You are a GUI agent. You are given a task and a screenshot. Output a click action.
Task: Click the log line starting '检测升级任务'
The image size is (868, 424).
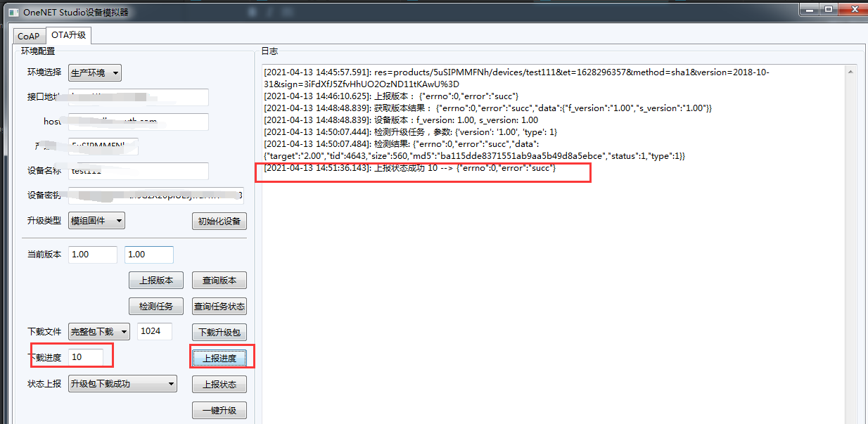tap(411, 131)
